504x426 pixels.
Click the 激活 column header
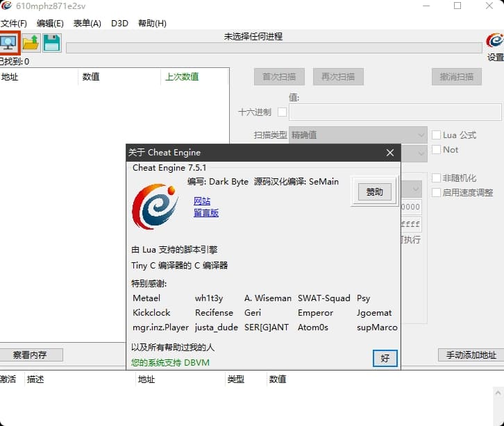coord(8,380)
